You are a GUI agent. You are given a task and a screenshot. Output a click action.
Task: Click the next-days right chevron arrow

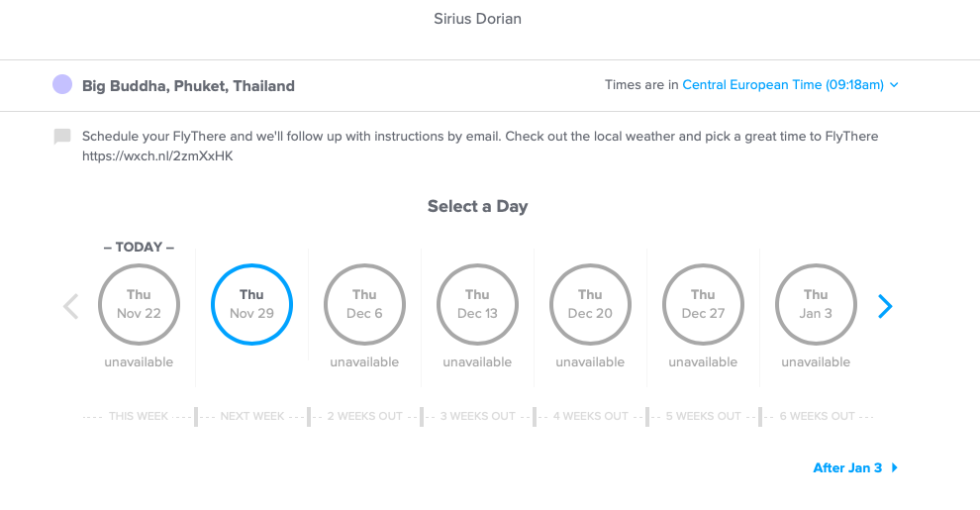(885, 306)
